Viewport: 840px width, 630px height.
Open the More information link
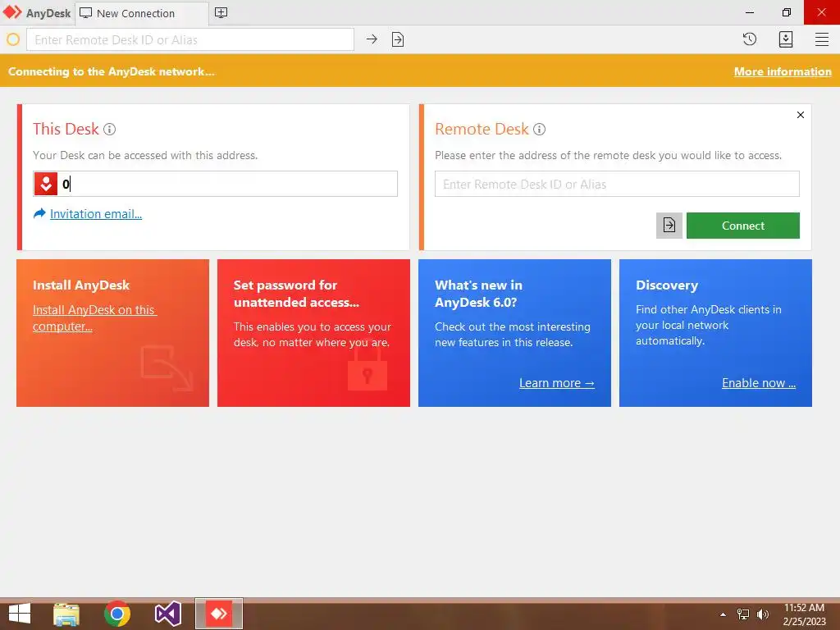pyautogui.click(x=782, y=71)
